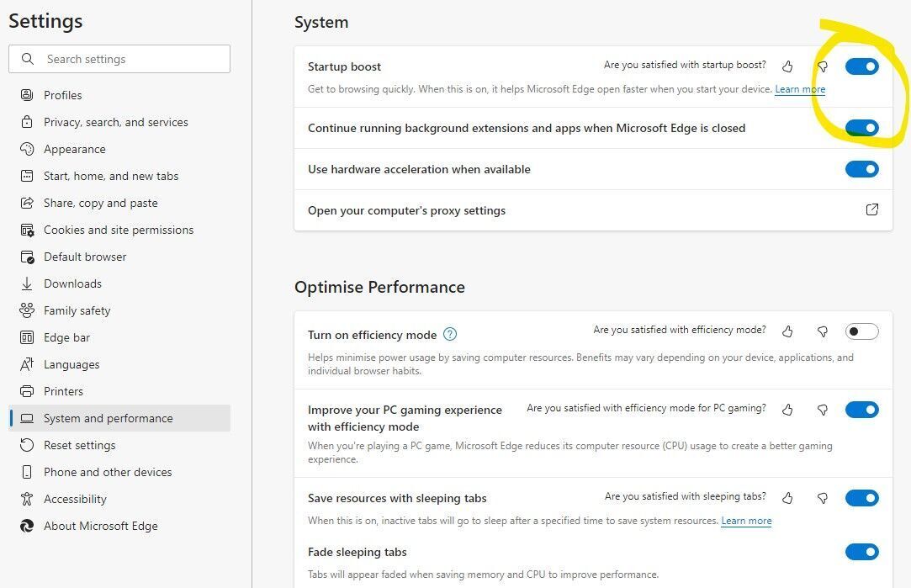Click the Appearance palette icon

(x=27, y=149)
